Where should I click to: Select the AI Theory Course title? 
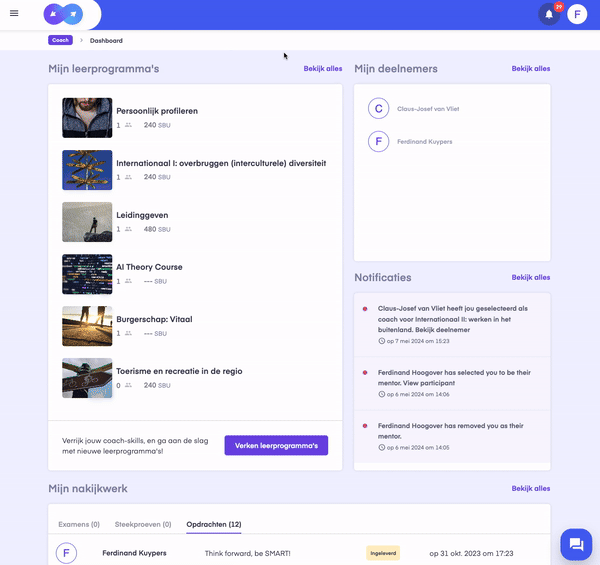click(149, 267)
